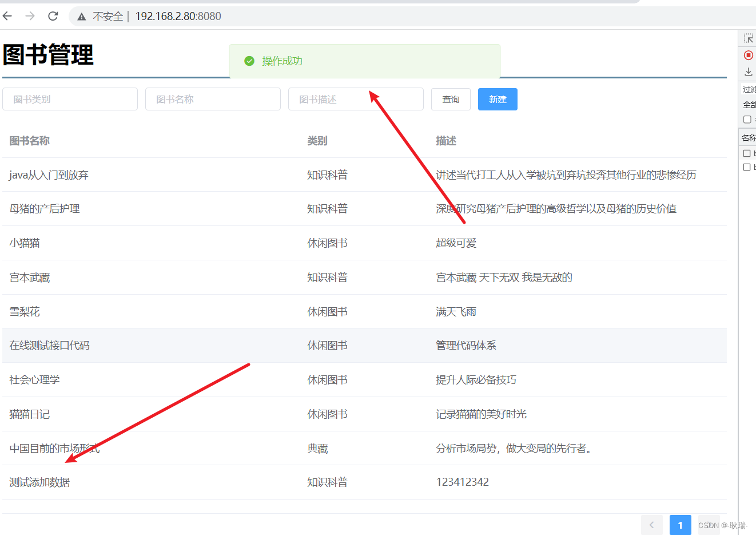Click the 图书类别 search field
Screen dimensions: 756x535
[x=70, y=99]
